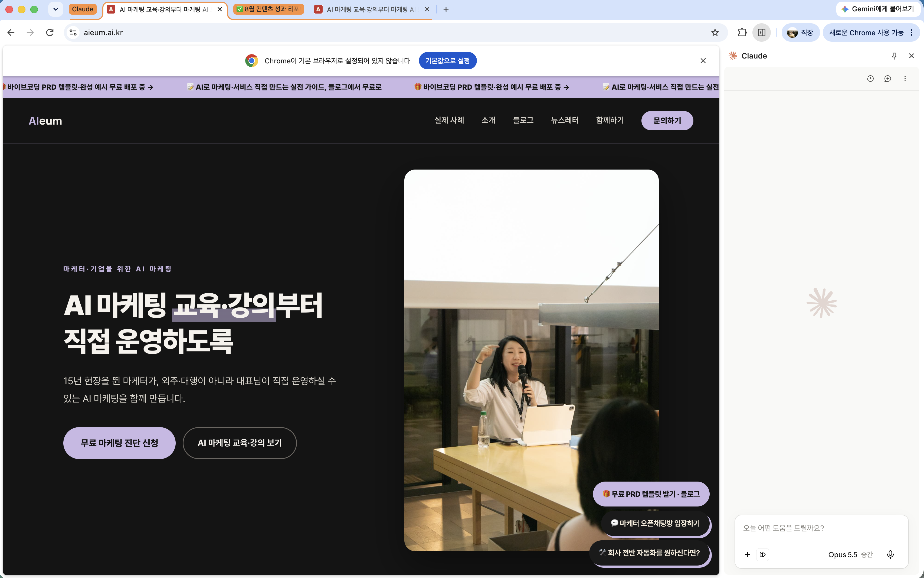Pin the Claude side panel
This screenshot has width=924, height=578.
[x=894, y=56]
